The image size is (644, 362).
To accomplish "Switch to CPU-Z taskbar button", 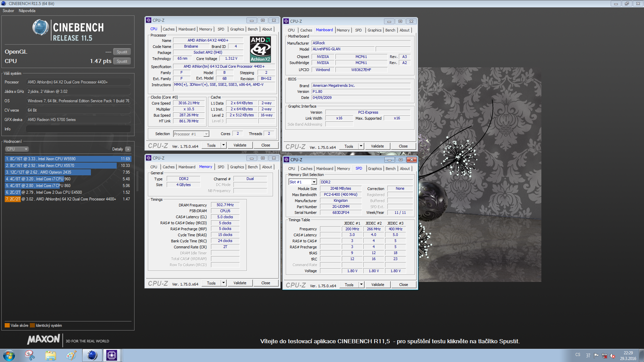I will click(112, 355).
